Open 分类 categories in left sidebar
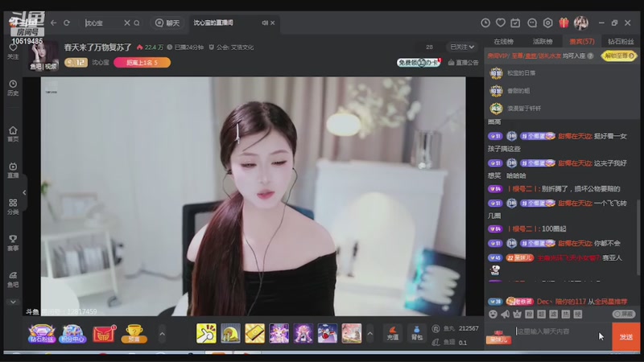644x362 pixels. pyautogui.click(x=13, y=207)
